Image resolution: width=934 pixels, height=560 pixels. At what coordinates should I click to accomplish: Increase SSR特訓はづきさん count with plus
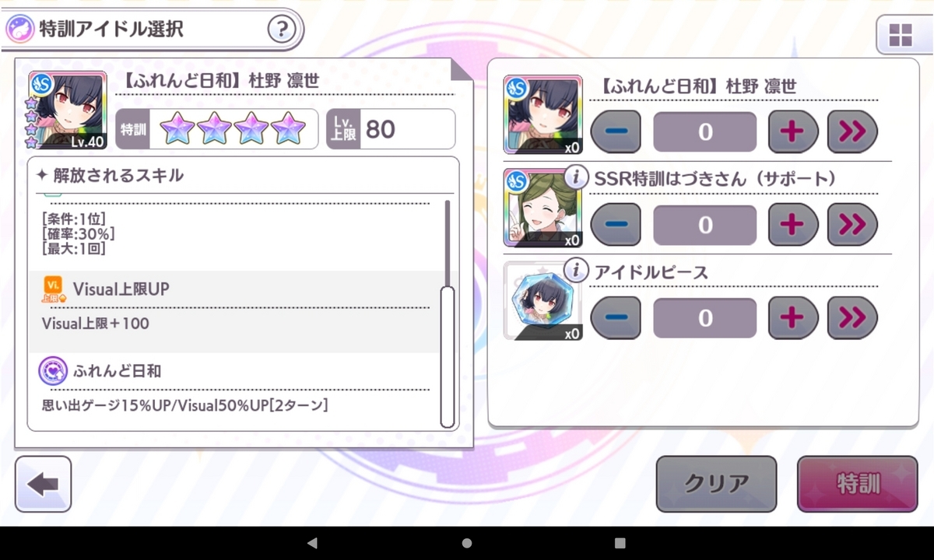click(x=792, y=225)
